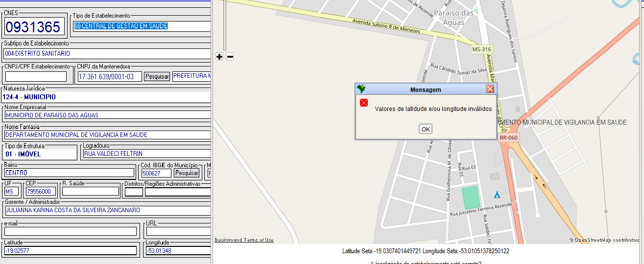Click the PREFEITURA mantenedora name field
Image resolution: width=644 pixels, height=264 pixels.
pos(191,76)
